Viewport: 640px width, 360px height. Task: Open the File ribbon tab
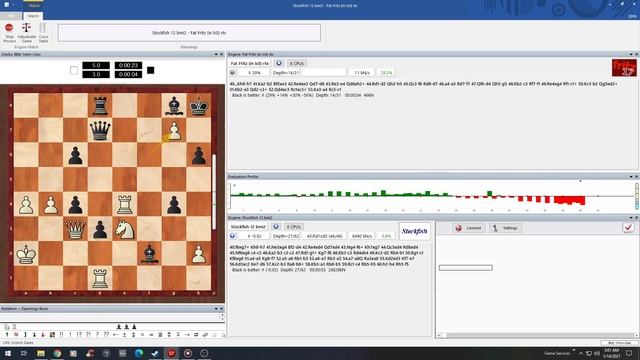[11, 16]
